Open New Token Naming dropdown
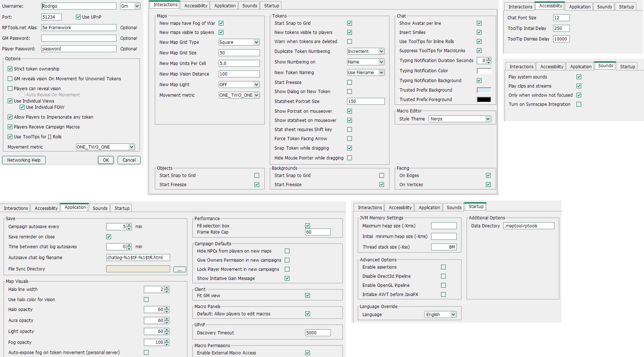Viewport: 644px width, 357px height. (366, 73)
